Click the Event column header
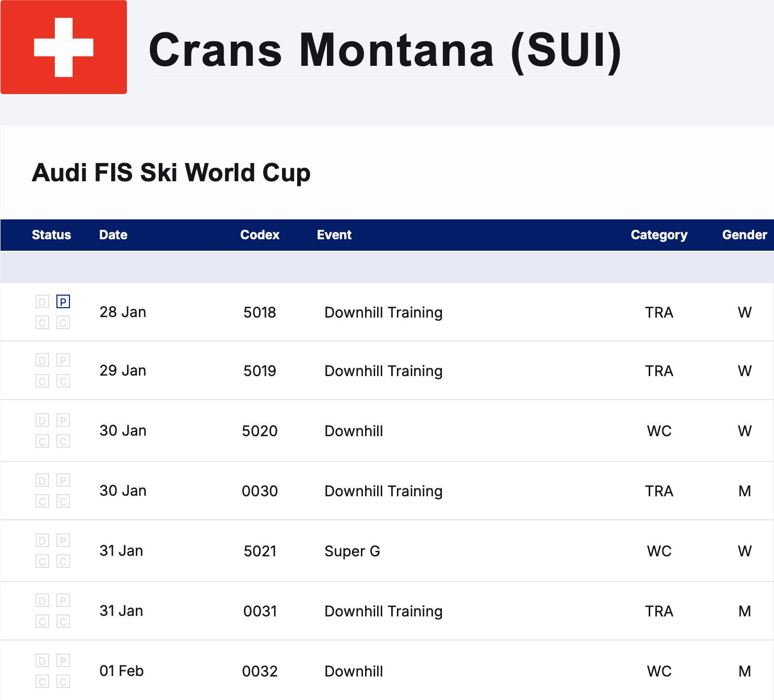This screenshot has height=700, width=774. 334,235
